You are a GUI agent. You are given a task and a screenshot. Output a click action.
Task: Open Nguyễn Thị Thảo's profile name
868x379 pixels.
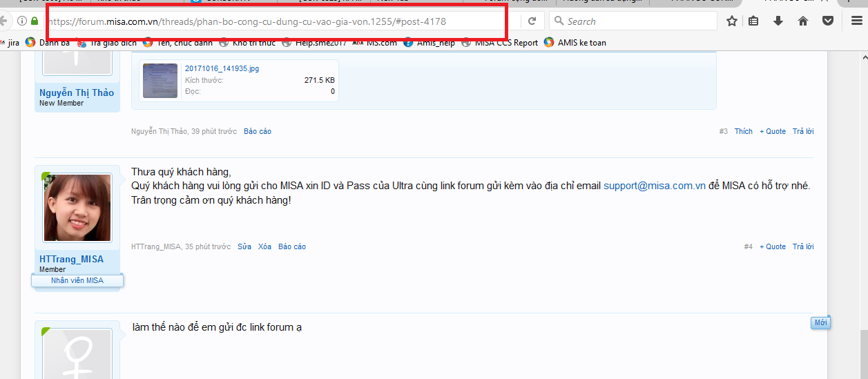77,93
